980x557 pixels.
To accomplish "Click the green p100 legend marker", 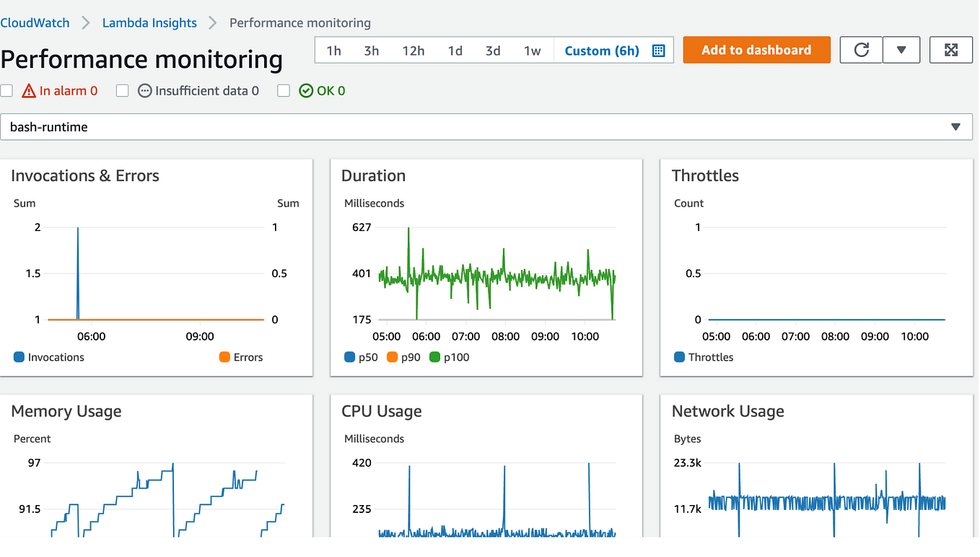I will click(x=436, y=357).
